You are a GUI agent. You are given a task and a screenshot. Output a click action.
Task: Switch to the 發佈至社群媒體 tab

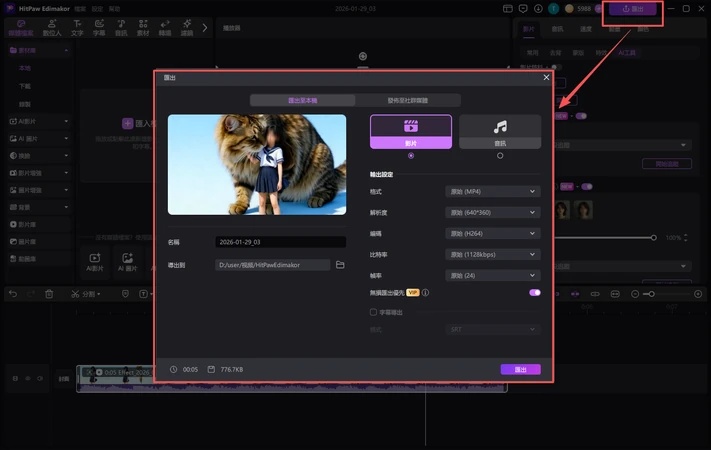tap(407, 100)
